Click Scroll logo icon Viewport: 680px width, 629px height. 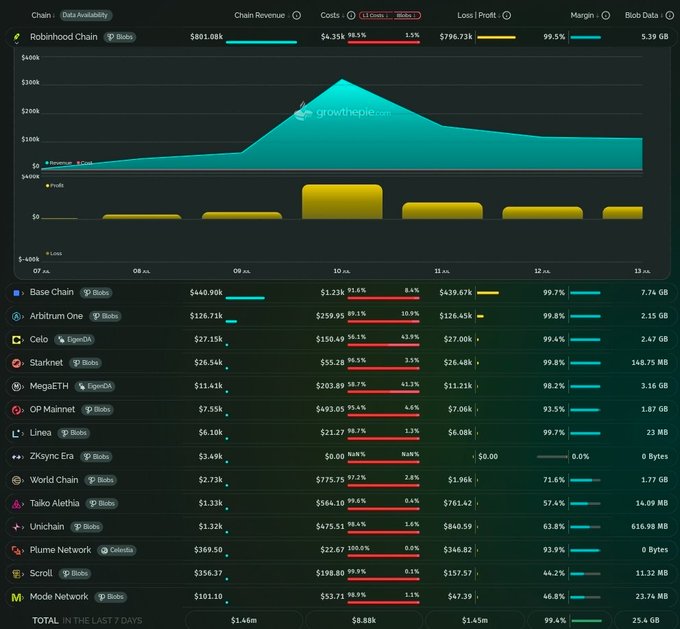[16, 574]
